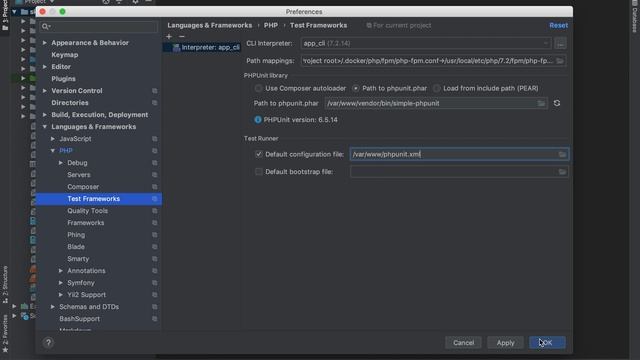Select Path to phpunit.phar option
Image resolution: width=640 pixels, height=360 pixels.
click(x=356, y=88)
